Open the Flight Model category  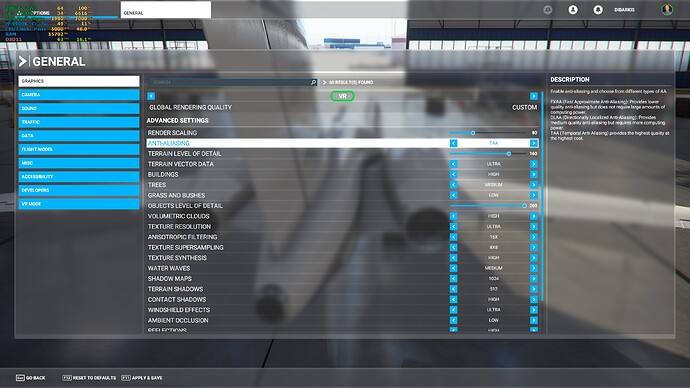pos(79,149)
